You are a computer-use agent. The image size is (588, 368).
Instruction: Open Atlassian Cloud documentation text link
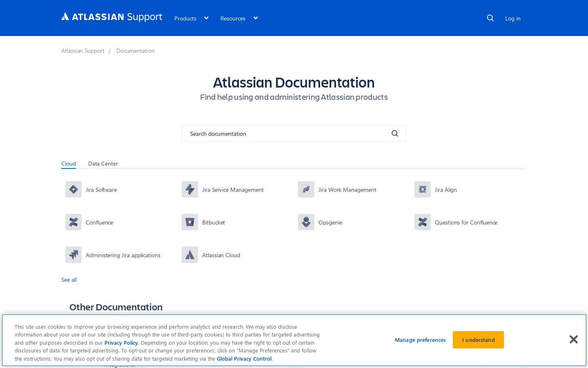pos(221,255)
